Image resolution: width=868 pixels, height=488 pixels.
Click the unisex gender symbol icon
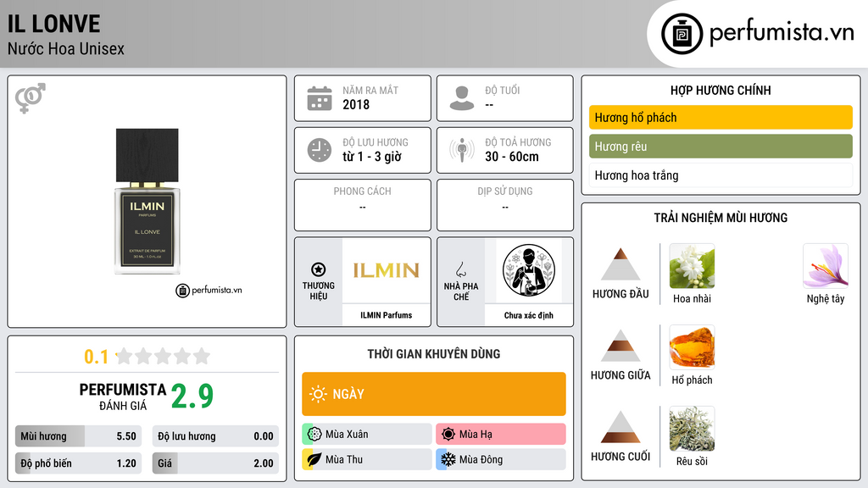tap(31, 98)
